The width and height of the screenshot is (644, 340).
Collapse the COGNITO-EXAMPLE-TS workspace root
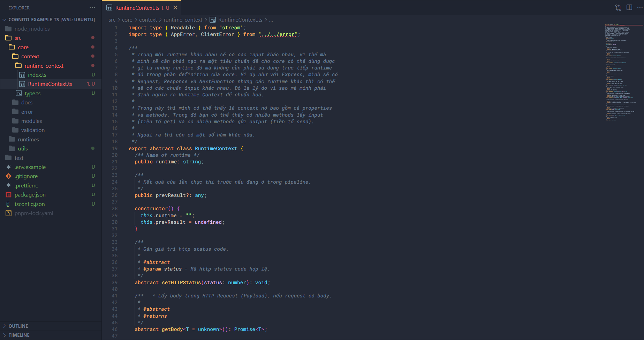click(51, 20)
